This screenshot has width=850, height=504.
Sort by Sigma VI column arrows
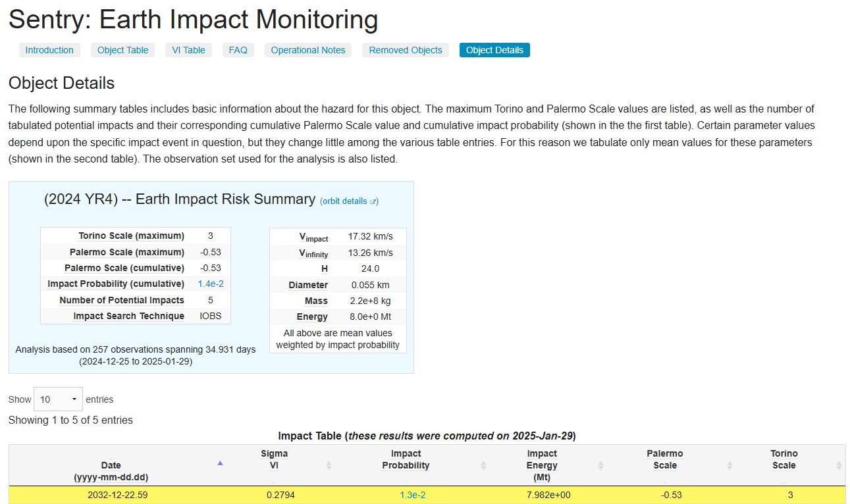coord(329,465)
